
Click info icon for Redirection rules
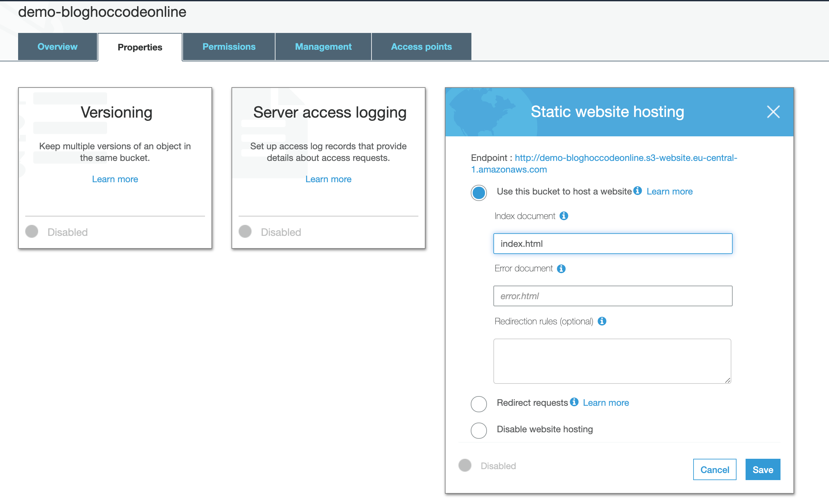602,321
